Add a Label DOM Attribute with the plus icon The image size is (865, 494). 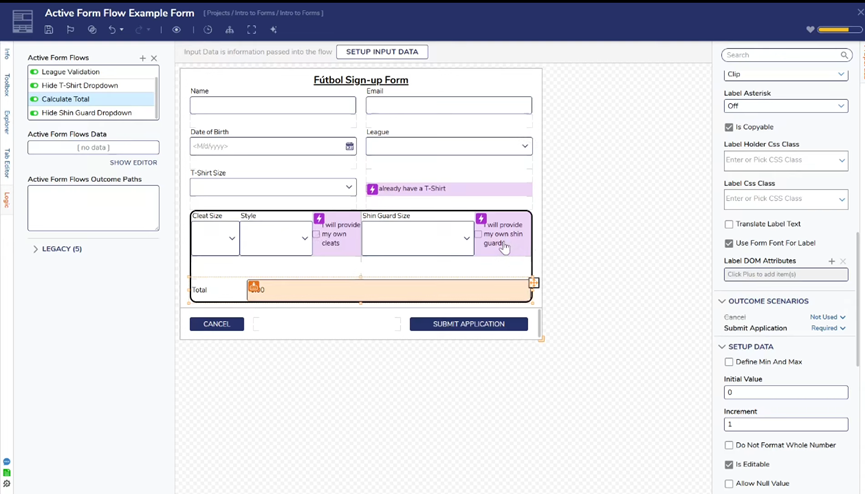832,261
